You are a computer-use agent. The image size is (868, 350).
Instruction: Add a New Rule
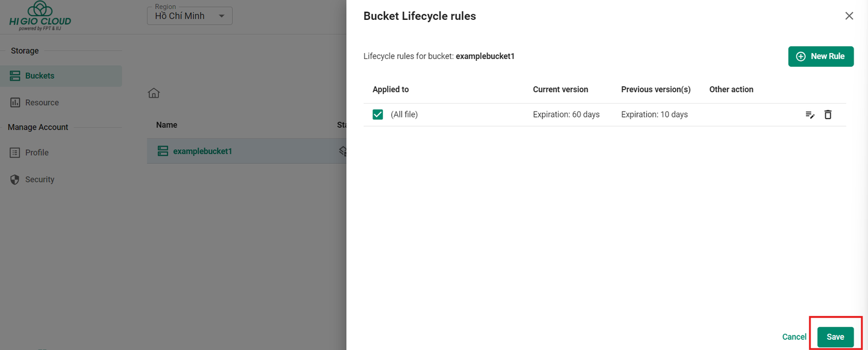[820, 56]
